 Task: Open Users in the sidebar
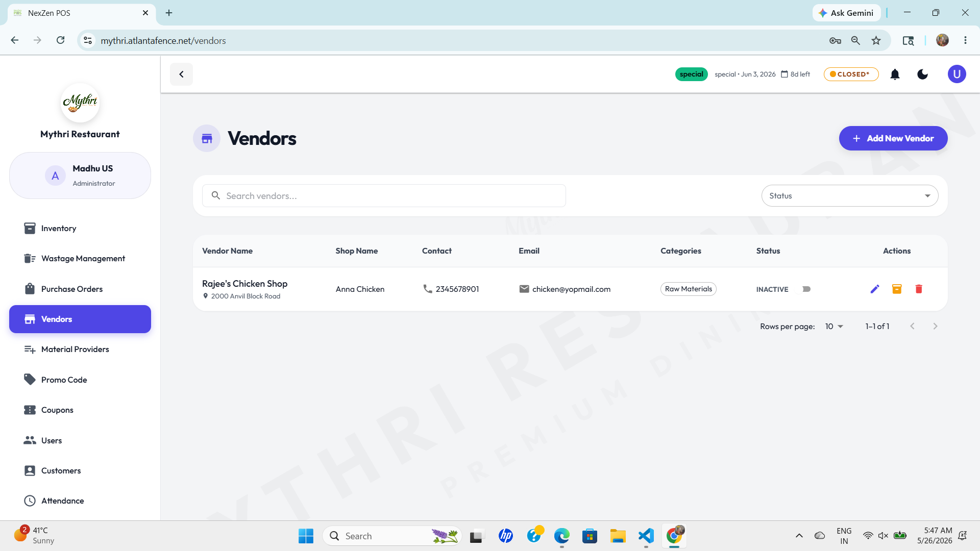pos(80,441)
